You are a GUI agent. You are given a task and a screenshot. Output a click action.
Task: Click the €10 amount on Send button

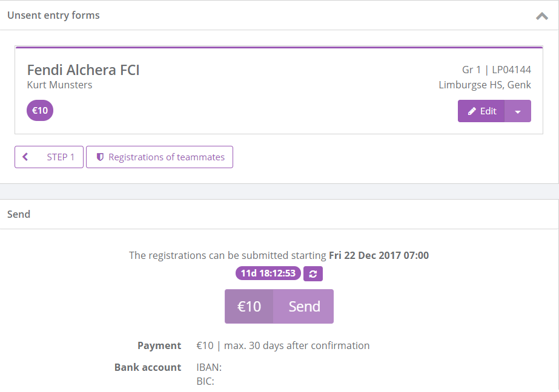pos(249,307)
